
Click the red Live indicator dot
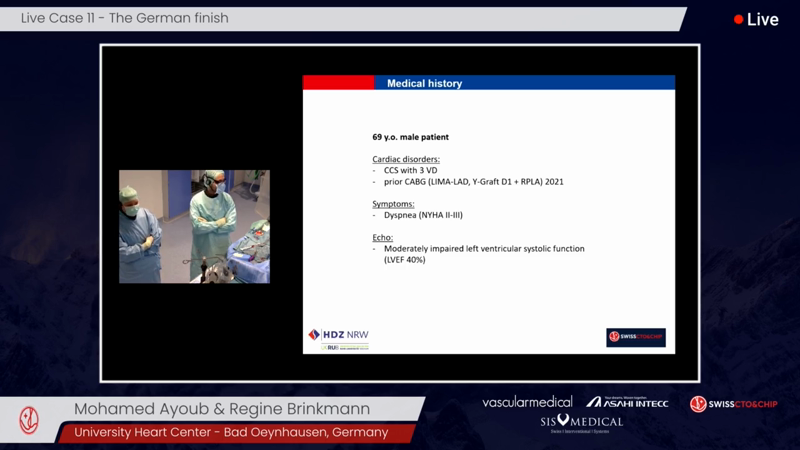(x=739, y=20)
